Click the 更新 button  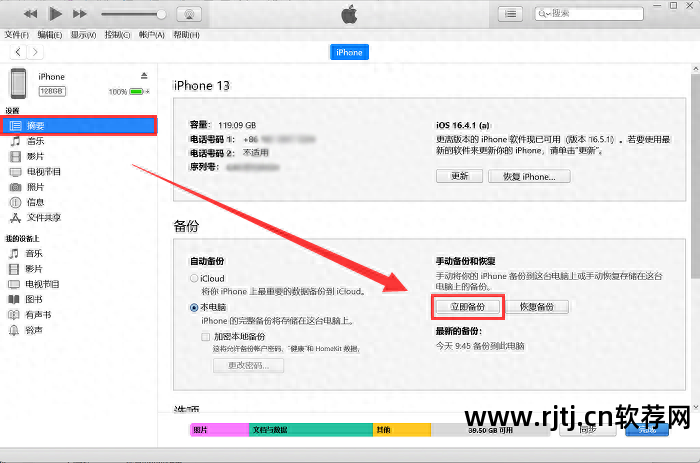(x=459, y=176)
